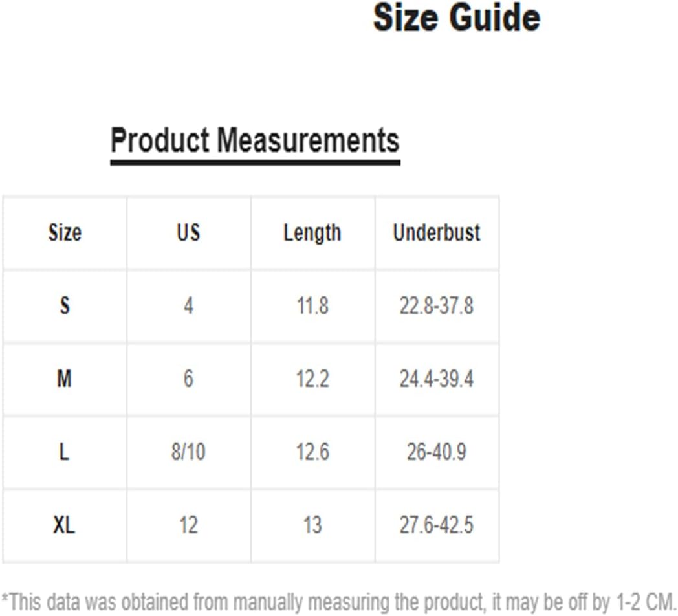Click underbust value 26-40.9

[437, 452]
